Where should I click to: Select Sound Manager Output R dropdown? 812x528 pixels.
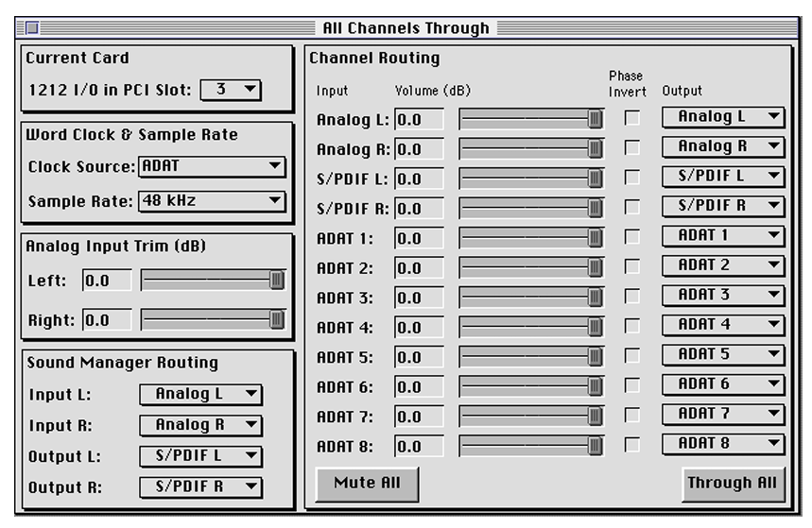200,487
